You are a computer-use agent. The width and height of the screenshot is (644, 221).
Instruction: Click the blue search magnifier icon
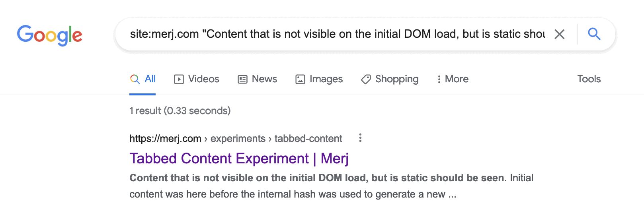coord(594,34)
